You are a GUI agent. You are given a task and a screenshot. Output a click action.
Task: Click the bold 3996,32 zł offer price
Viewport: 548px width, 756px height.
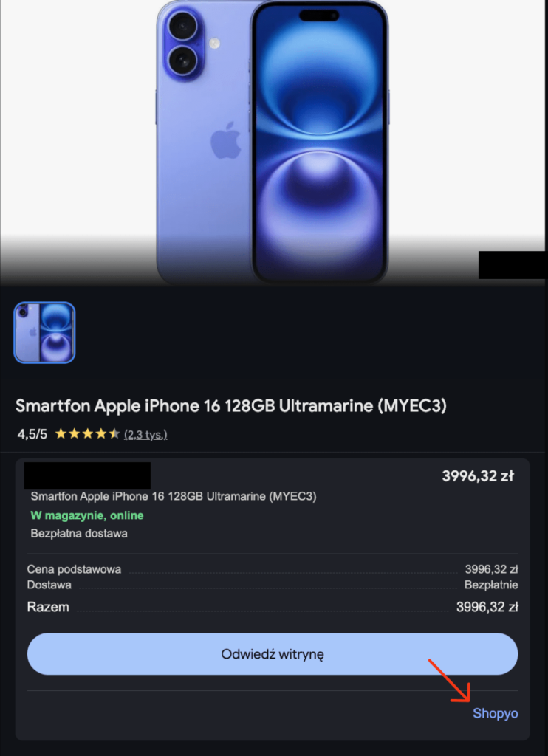478,476
